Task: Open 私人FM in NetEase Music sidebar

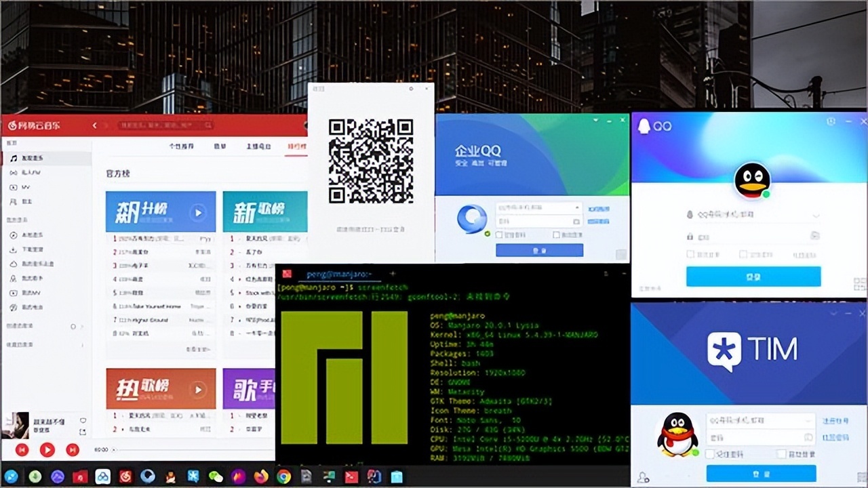Action: pos(45,172)
